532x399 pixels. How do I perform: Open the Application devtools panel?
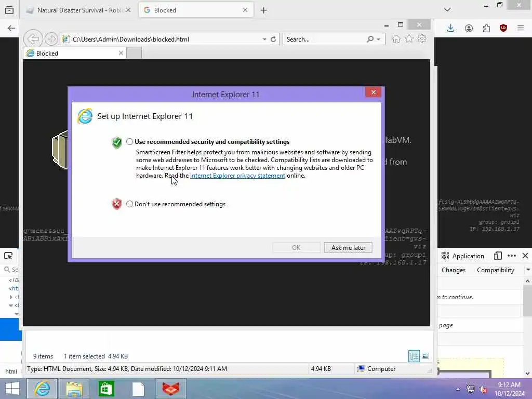pyautogui.click(x=463, y=256)
